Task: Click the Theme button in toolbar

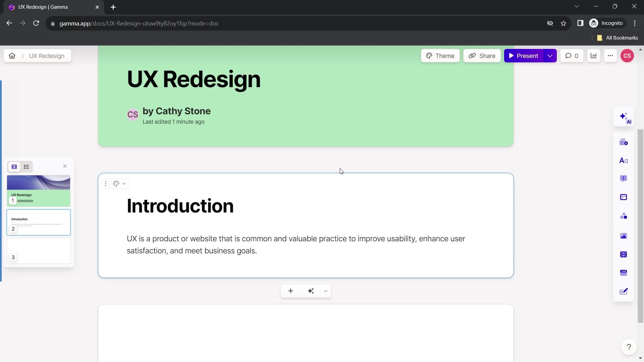Action: [x=441, y=55]
